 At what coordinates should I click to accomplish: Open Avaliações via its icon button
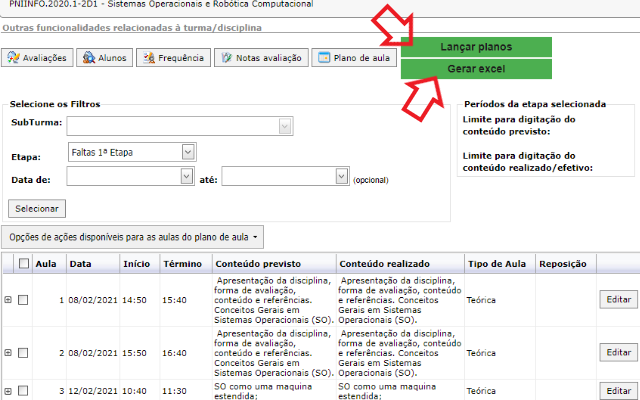tap(37, 58)
